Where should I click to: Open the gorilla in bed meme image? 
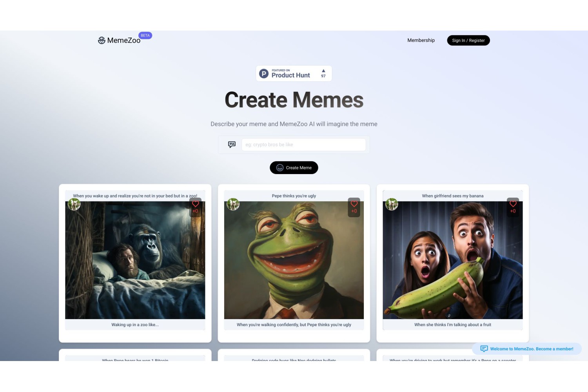coord(135,260)
